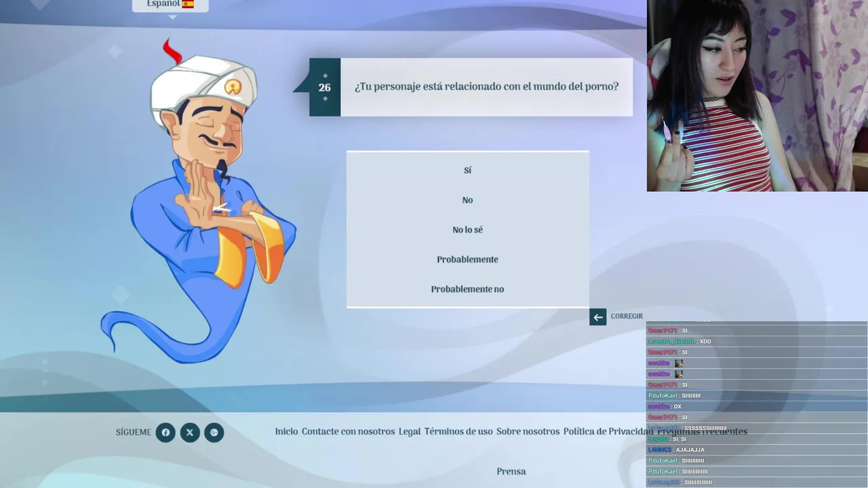Image resolution: width=868 pixels, height=488 pixels.
Task: Open Akinator's Facebook page icon
Action: point(165,432)
